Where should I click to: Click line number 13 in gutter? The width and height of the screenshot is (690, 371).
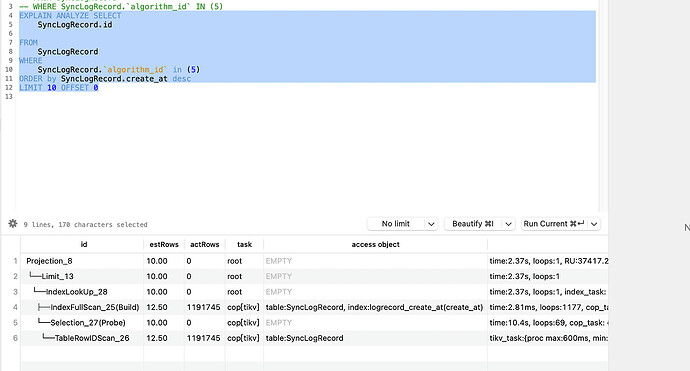9,97
